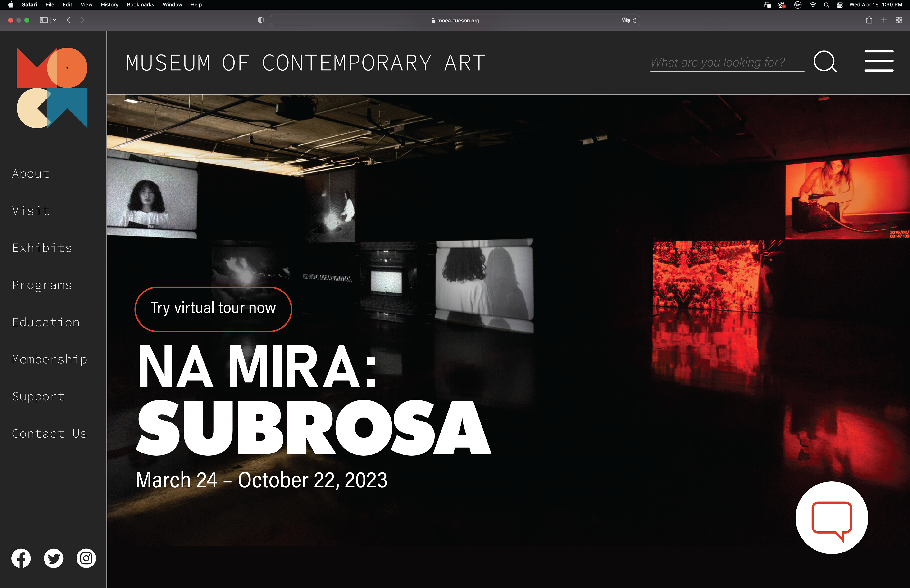Reload the page with refresh icon
This screenshot has height=588, width=910.
[635, 21]
